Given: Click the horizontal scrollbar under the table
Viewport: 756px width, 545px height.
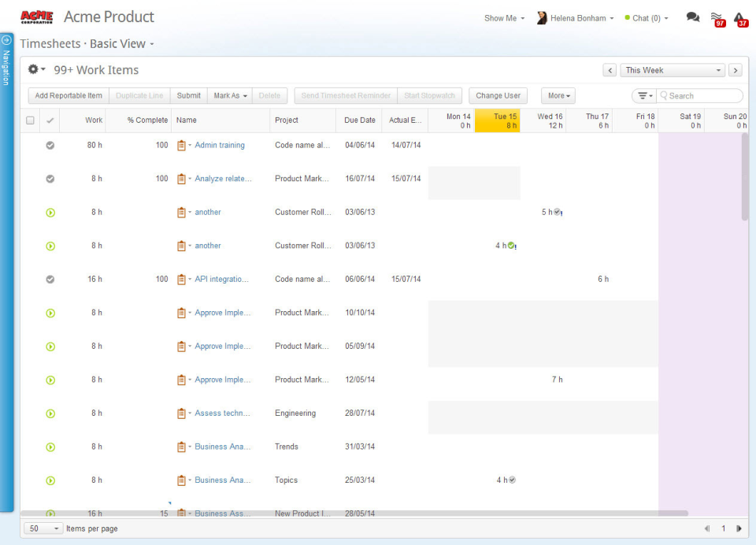Looking at the screenshot, I should coord(354,513).
